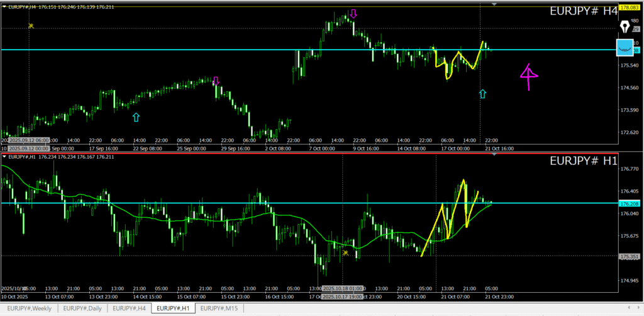This screenshot has height=316, width=644.
Task: Click the magenta down arrow near 9 Oct
Action: point(353,14)
